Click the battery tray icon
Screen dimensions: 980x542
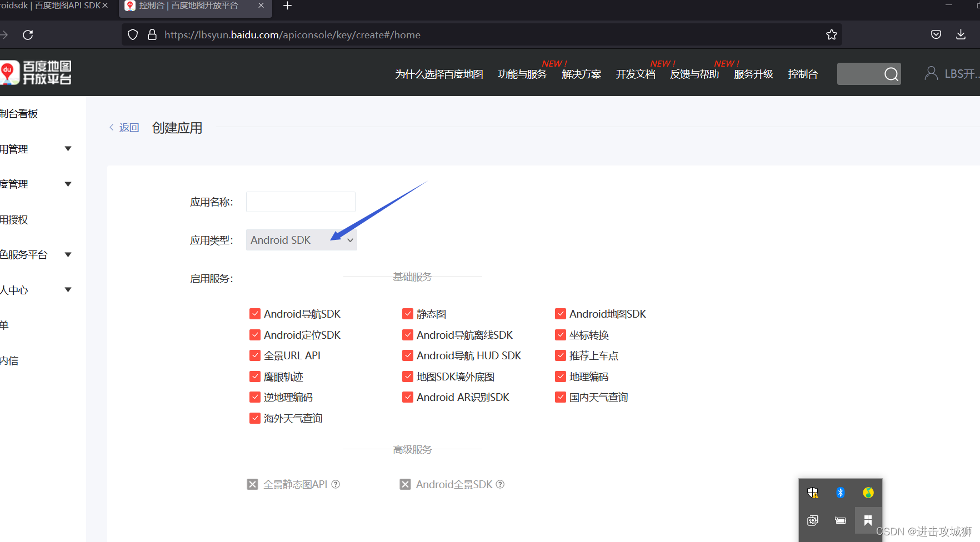(840, 520)
